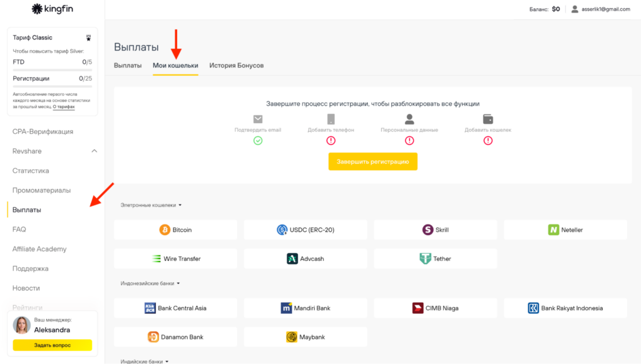Open FAQ in sidebar
The height and width of the screenshot is (364, 641).
(19, 230)
